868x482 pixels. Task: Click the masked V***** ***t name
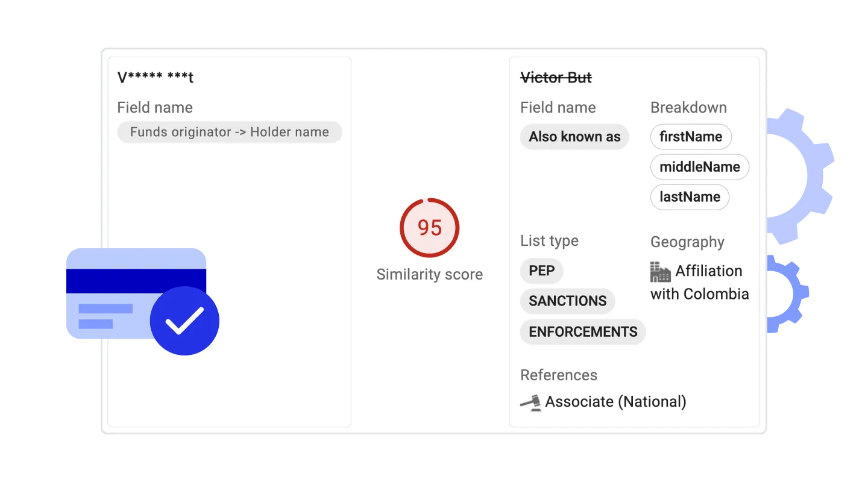156,78
